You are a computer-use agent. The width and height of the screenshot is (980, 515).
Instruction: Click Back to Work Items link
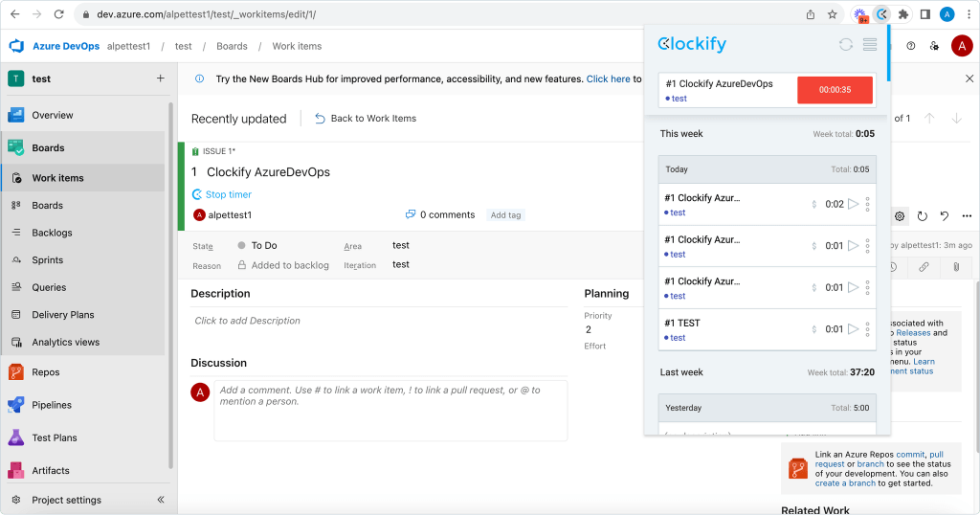coord(366,118)
